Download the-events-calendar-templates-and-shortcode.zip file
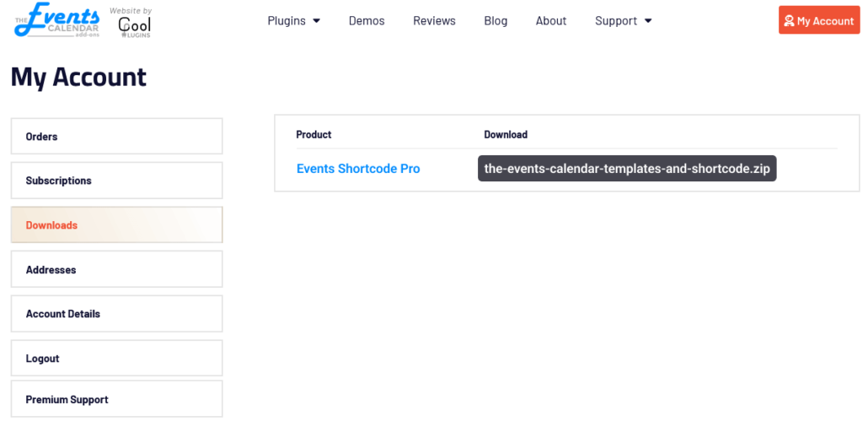 [x=627, y=169]
